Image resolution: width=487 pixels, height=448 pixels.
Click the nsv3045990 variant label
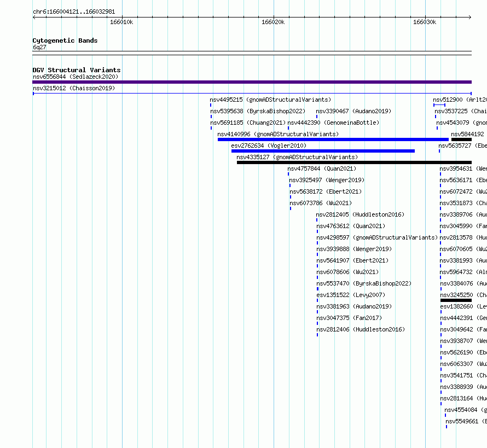[463, 226]
